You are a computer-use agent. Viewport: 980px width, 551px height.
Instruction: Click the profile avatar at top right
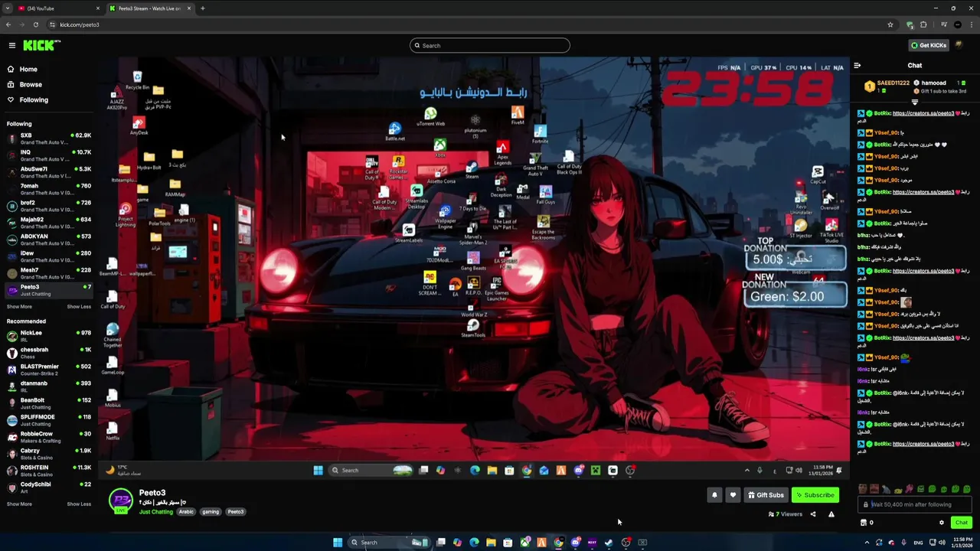coord(960,45)
